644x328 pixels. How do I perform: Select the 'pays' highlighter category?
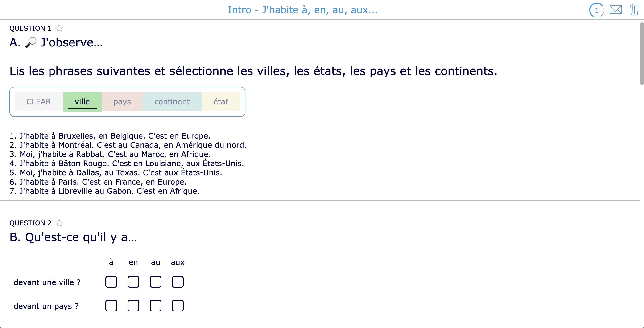click(122, 101)
